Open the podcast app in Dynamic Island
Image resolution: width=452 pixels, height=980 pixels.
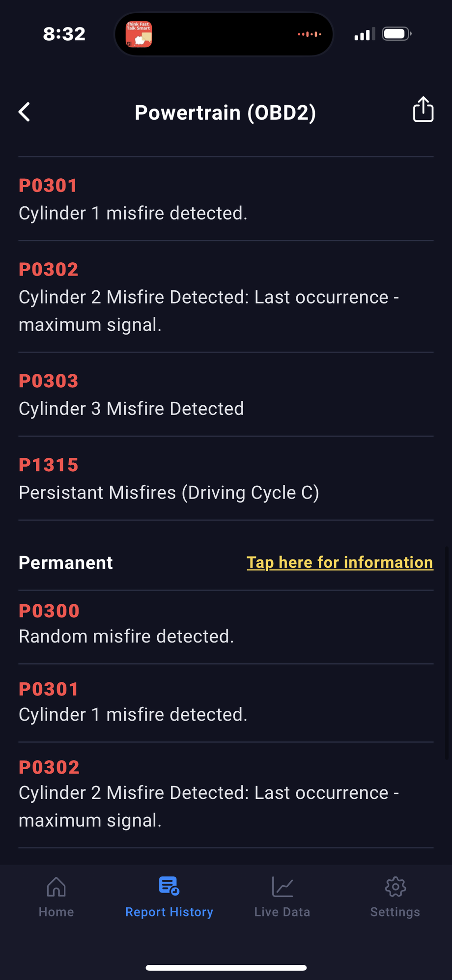point(139,34)
